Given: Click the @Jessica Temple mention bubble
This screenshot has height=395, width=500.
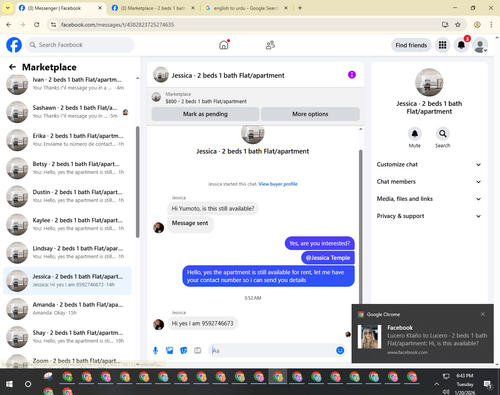Looking at the screenshot, I should pos(328,258).
